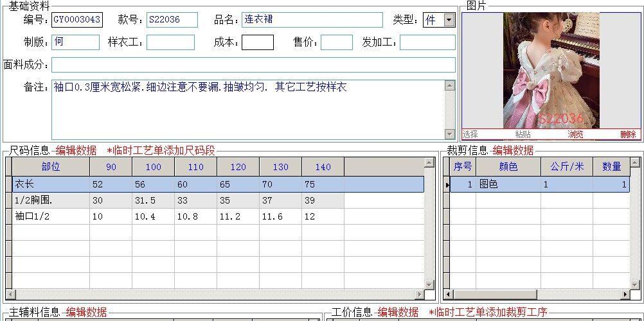The image size is (644, 321).
Task: Click the 品名 field 连衣裙
Action: 312,20
